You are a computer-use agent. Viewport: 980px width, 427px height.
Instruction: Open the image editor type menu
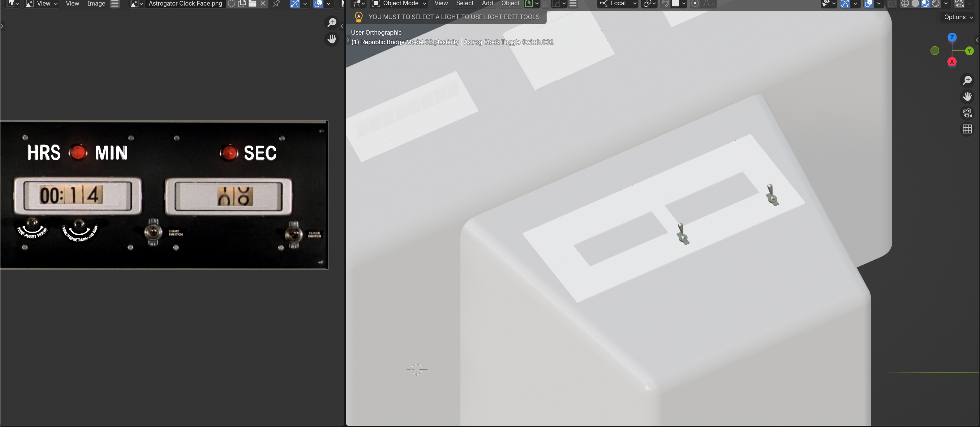[x=13, y=3]
